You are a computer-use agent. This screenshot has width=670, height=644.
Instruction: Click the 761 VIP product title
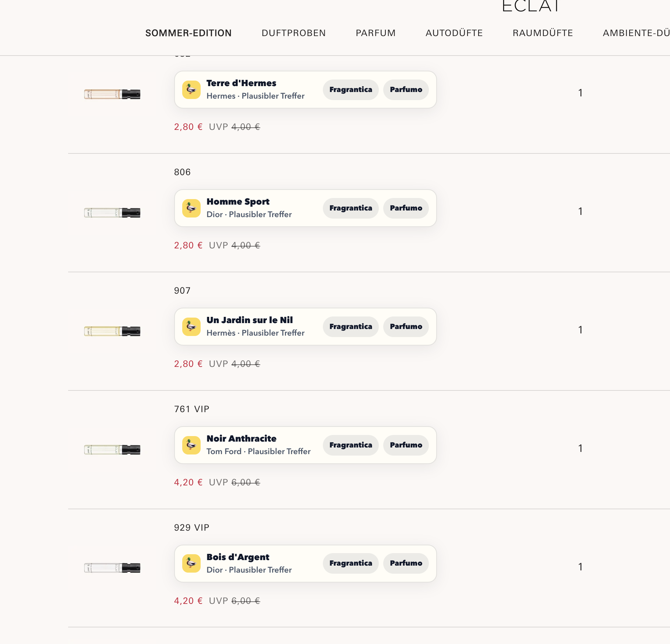[191, 409]
